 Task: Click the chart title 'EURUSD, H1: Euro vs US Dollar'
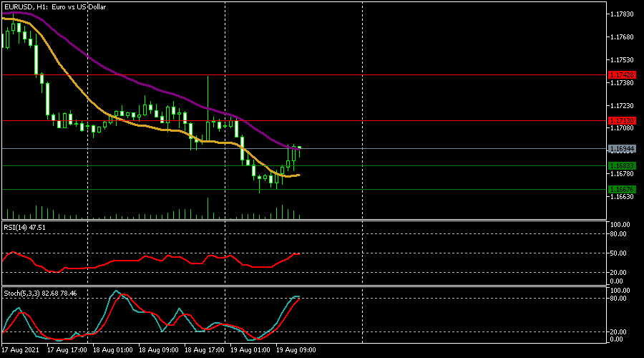(x=55, y=7)
